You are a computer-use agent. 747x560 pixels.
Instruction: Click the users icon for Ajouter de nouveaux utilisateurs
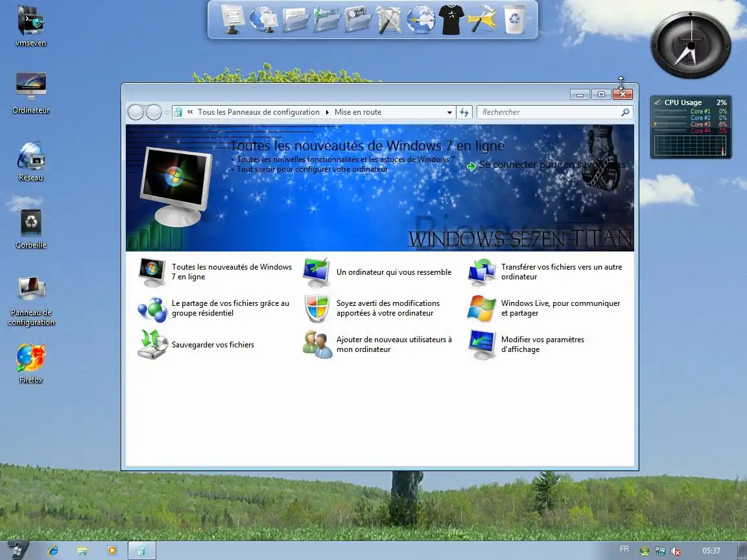[317, 344]
